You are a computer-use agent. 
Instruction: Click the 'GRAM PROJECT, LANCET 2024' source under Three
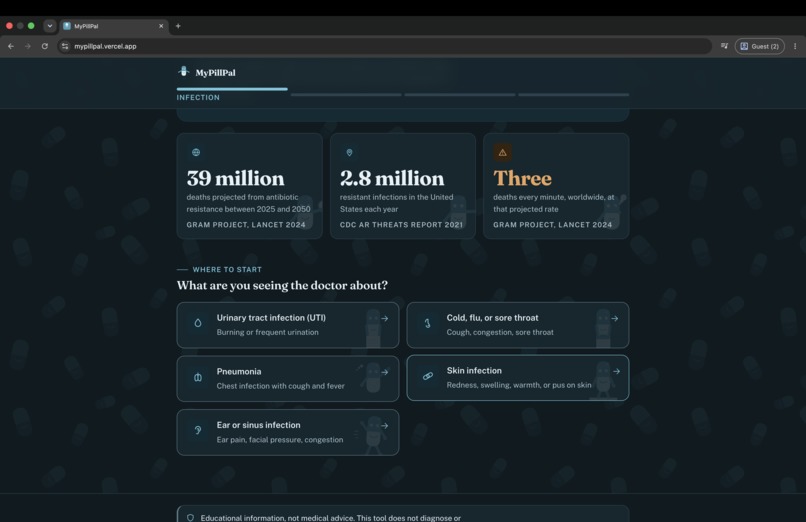tap(553, 225)
